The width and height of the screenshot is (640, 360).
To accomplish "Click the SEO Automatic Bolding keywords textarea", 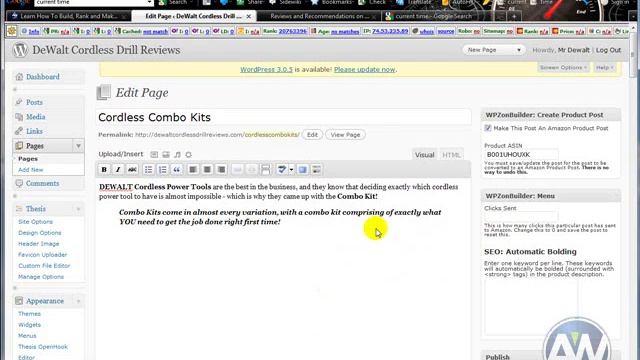I will click(531, 307).
